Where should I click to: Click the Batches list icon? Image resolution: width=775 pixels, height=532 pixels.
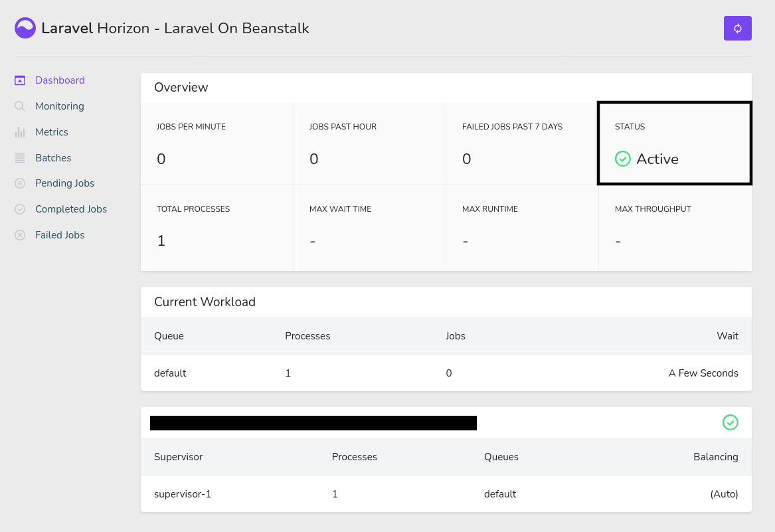20,157
